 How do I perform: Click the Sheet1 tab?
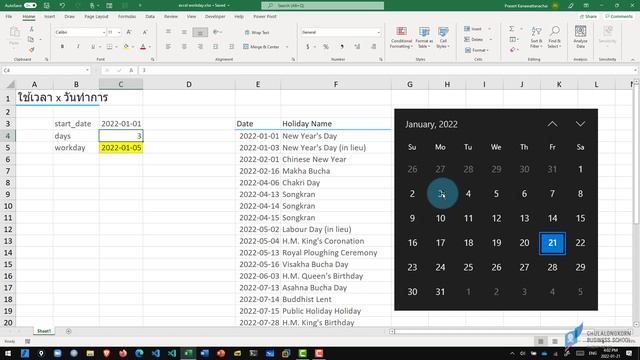click(44, 331)
